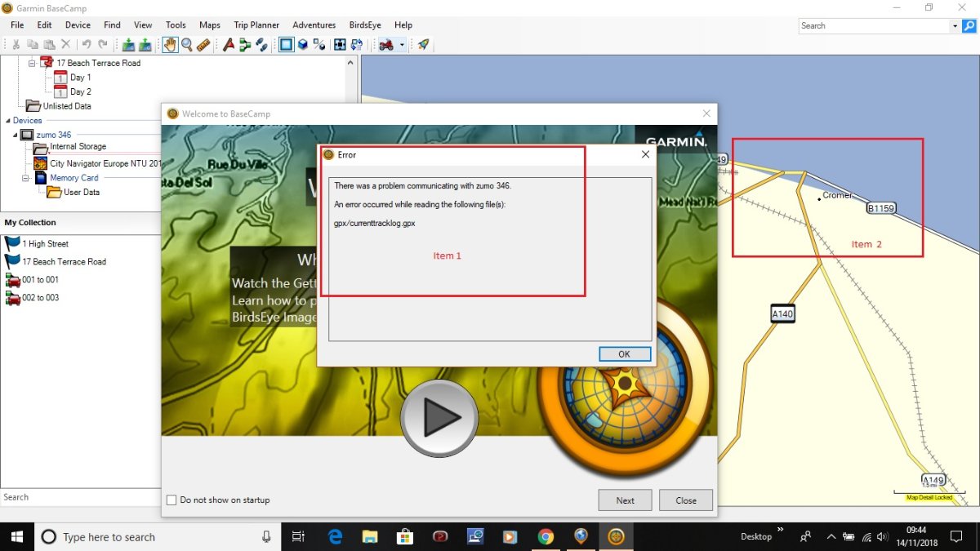
Task: Open File Explorer from the taskbar
Action: tap(370, 536)
